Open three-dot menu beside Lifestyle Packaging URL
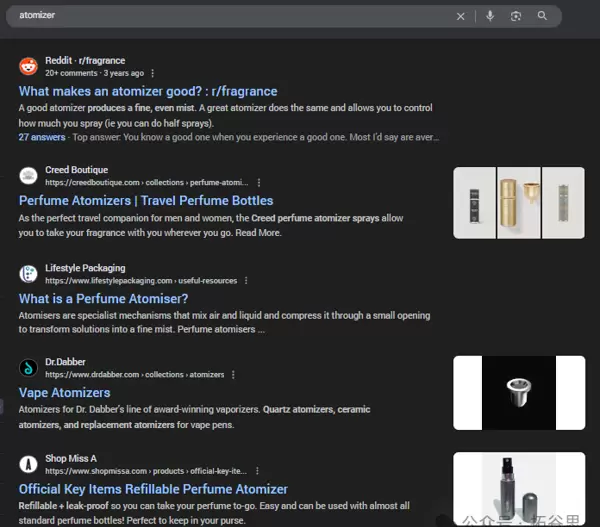Screen dimensions: 600x527 246,281
